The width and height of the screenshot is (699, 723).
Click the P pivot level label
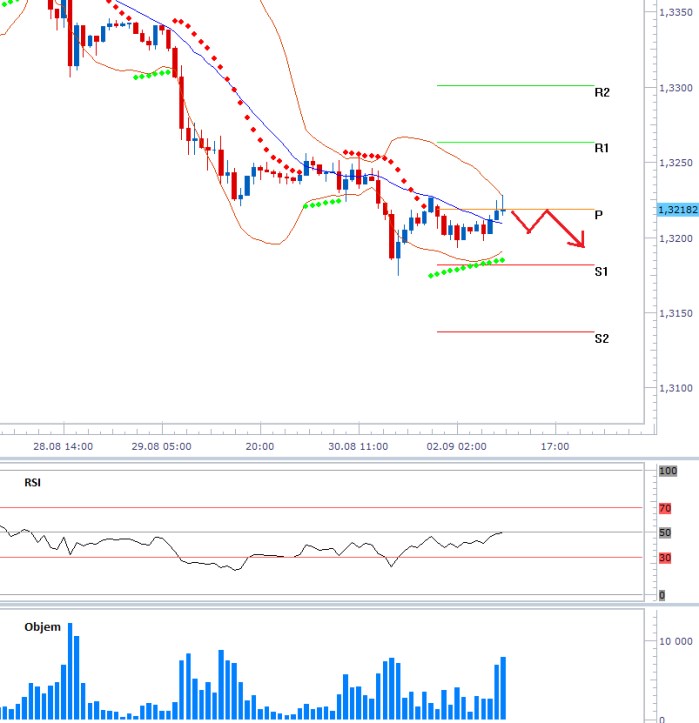[598, 215]
